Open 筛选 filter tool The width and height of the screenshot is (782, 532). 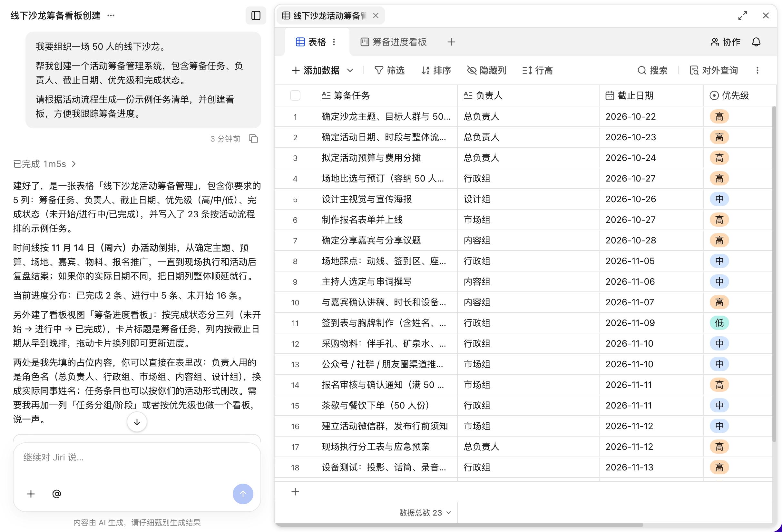click(389, 70)
